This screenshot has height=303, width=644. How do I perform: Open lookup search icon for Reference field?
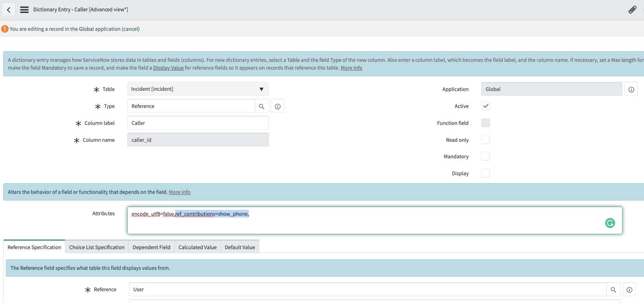coord(613,290)
